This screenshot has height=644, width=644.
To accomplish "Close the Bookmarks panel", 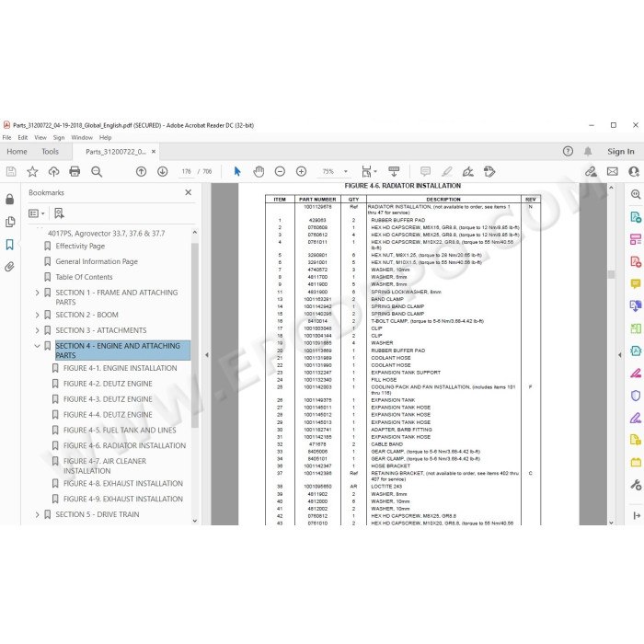I will [188, 192].
